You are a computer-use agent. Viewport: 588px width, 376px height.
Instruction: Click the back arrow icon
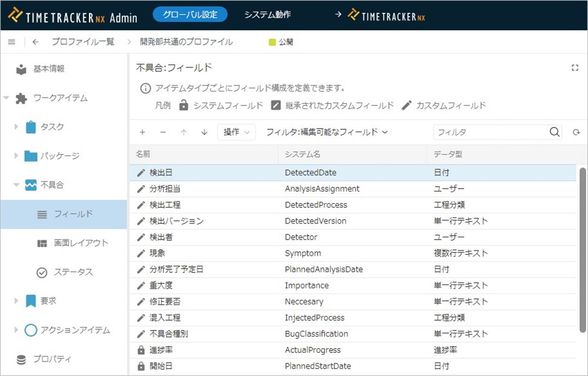(x=36, y=42)
